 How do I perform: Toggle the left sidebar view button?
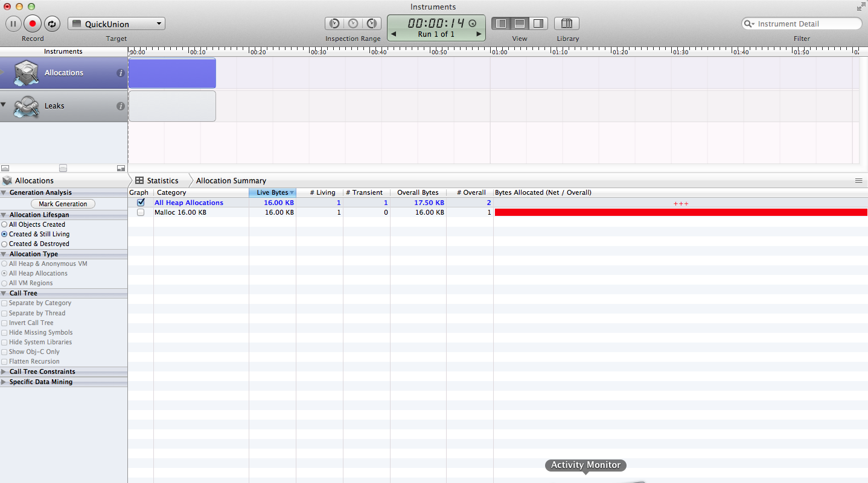coord(500,24)
